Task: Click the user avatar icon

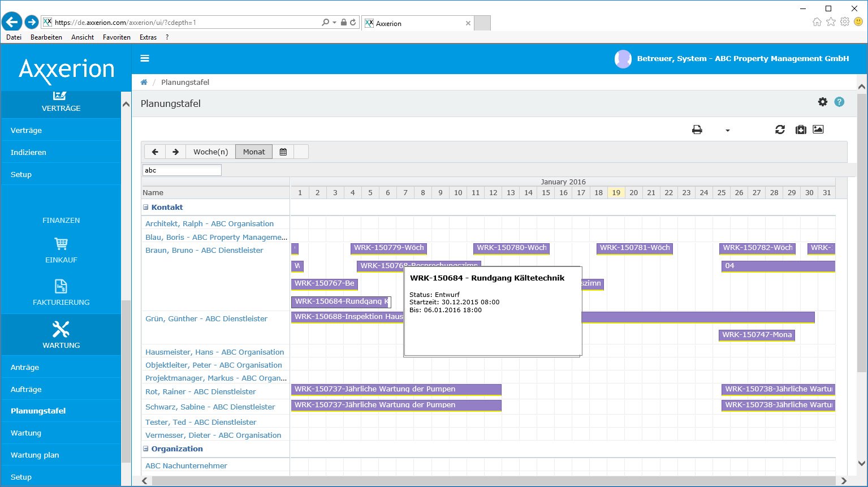Action: [x=623, y=59]
